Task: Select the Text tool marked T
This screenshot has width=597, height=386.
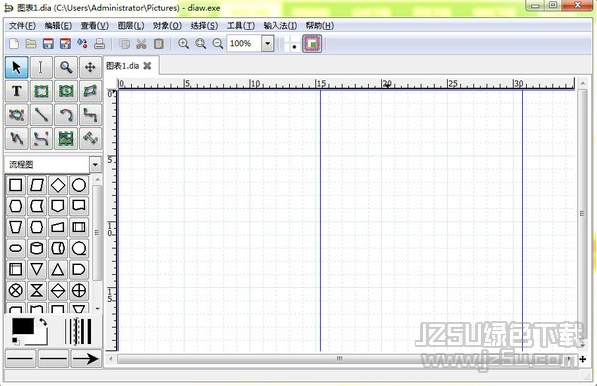Action: pos(16,91)
